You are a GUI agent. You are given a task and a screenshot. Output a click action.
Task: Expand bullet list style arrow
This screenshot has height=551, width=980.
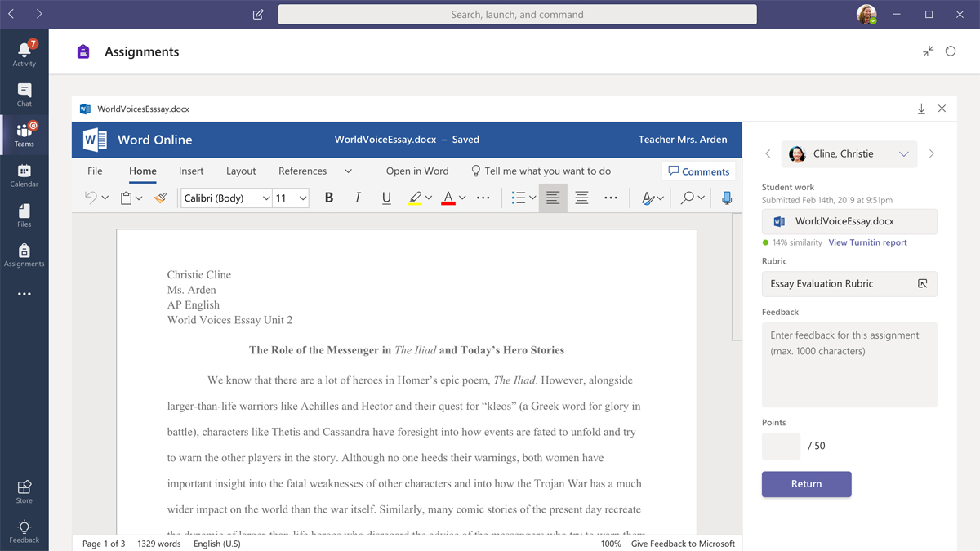pos(532,198)
